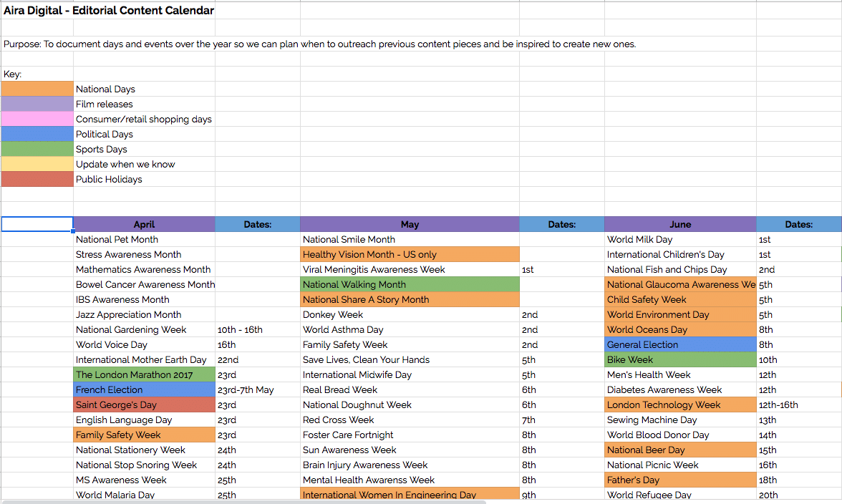This screenshot has height=504, width=842.
Task: Select the April column header cell
Action: pyautogui.click(x=144, y=224)
